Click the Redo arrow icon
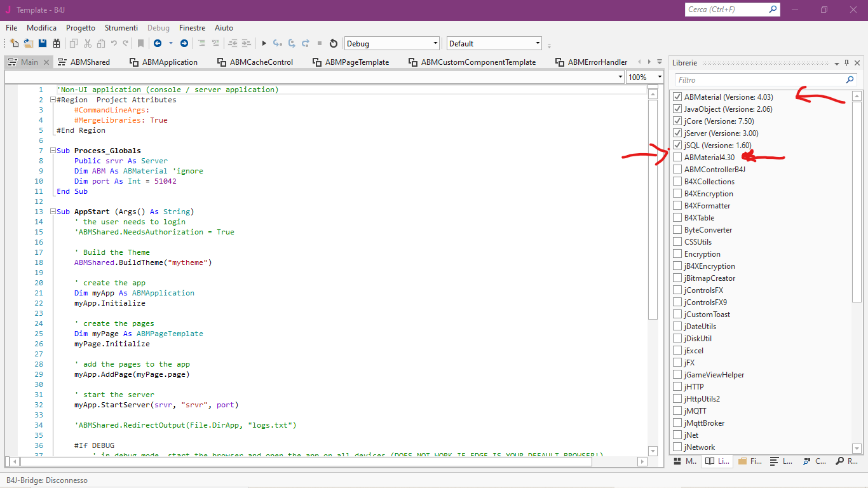Image resolution: width=868 pixels, height=488 pixels. tap(126, 43)
